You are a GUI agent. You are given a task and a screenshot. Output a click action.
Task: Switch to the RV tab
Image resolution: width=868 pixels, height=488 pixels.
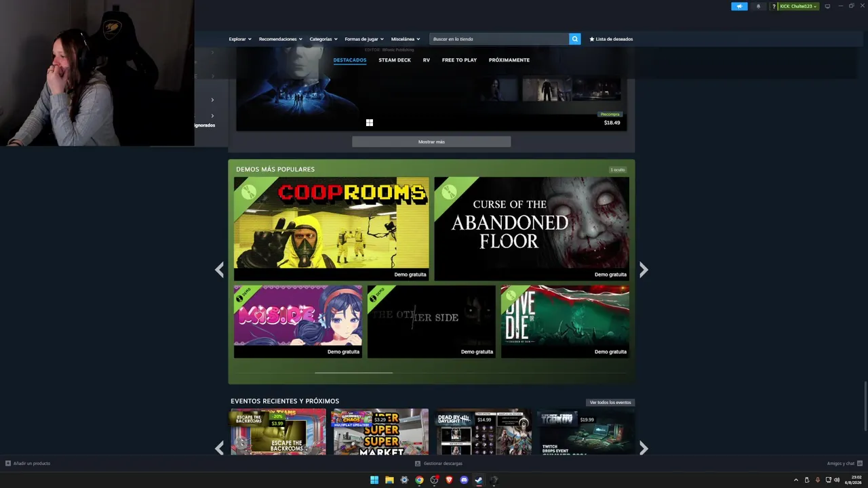(x=427, y=60)
